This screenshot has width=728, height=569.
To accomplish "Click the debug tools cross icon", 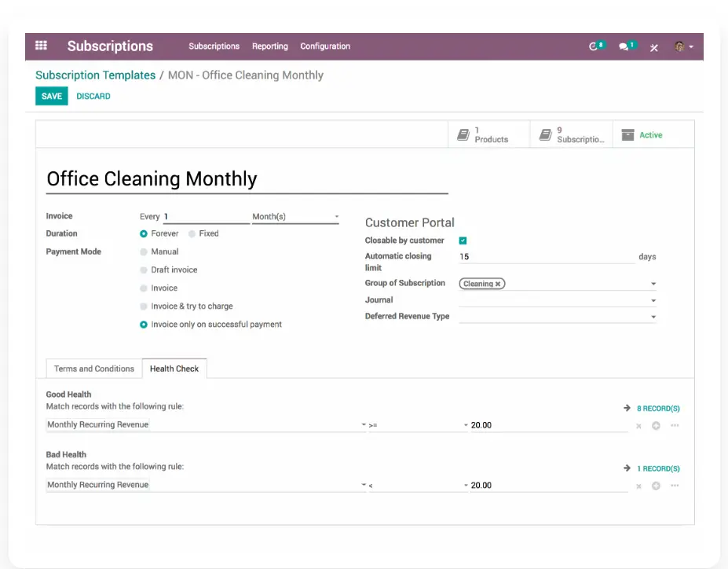I will coord(653,47).
